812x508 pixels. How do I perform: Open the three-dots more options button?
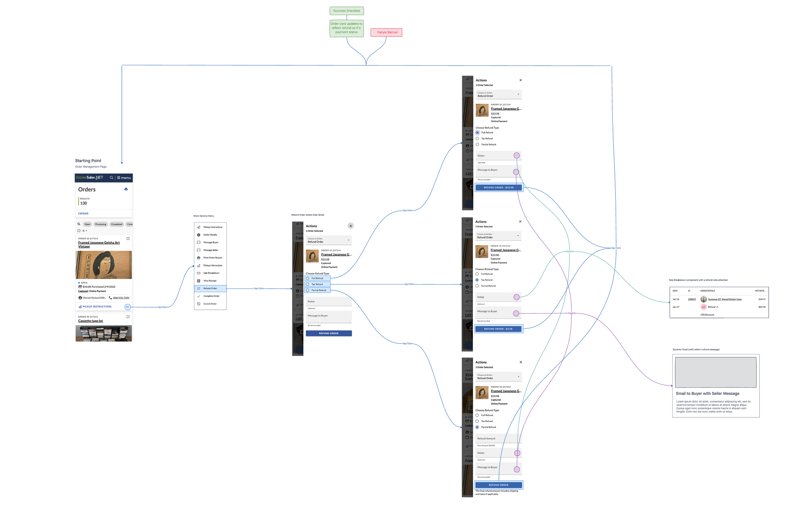tap(127, 307)
